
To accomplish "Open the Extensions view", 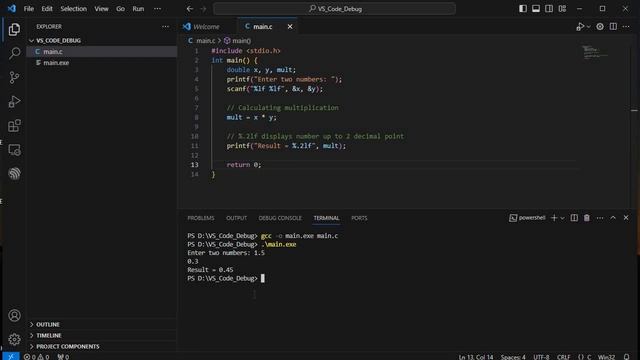I will 14,126.
